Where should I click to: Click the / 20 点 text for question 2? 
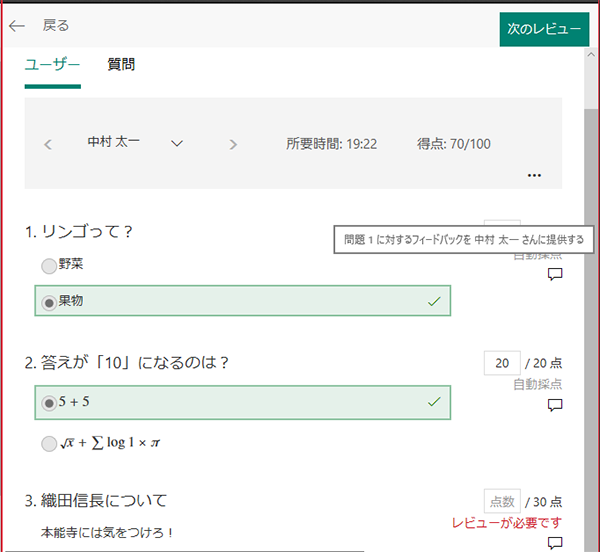point(543,363)
